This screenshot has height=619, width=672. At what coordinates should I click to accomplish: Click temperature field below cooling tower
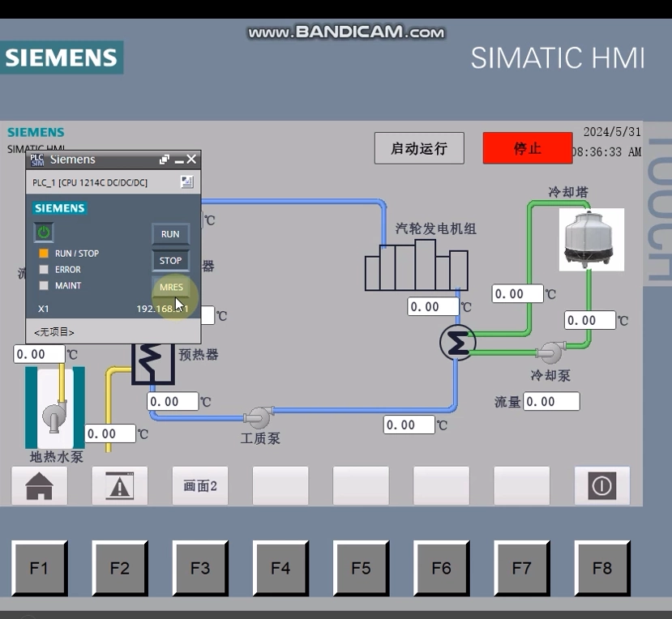click(x=590, y=320)
